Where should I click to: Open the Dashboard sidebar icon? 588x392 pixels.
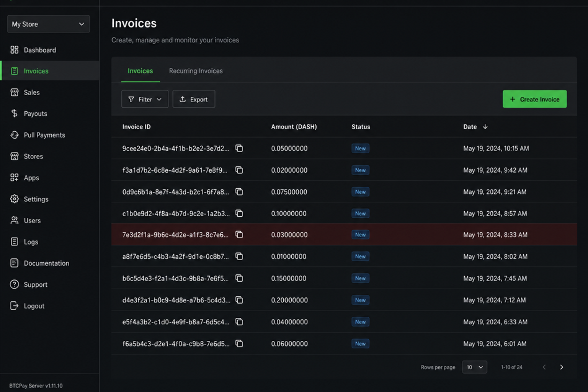[x=14, y=50]
